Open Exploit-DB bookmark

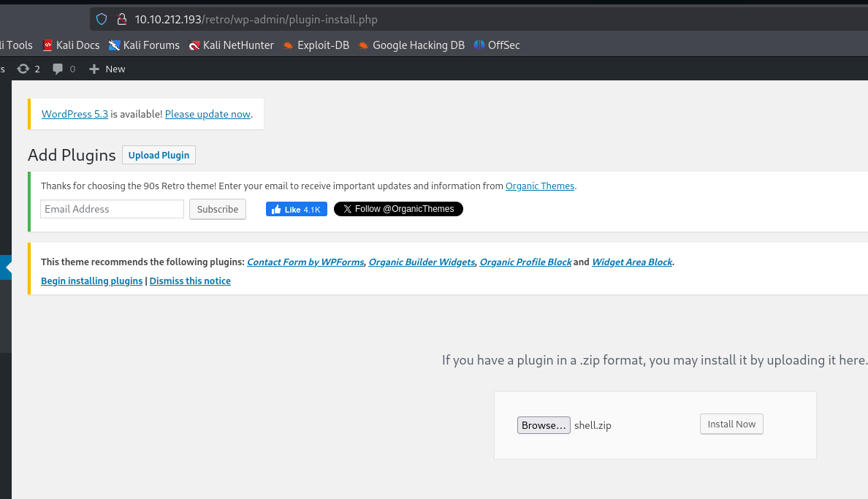(x=316, y=45)
